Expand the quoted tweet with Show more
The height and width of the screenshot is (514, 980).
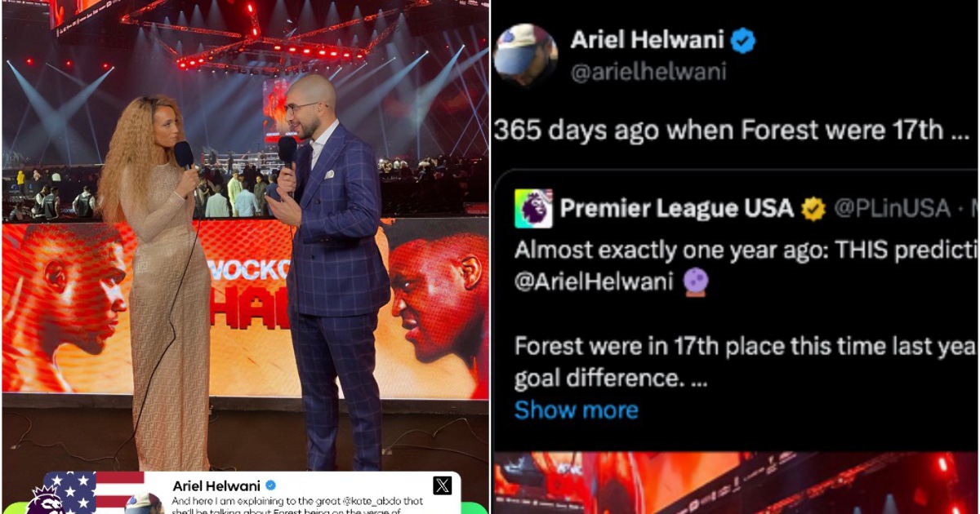(576, 410)
